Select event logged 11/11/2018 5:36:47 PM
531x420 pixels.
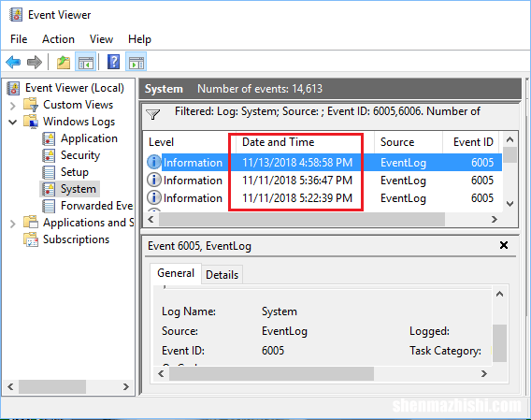pyautogui.click(x=297, y=181)
